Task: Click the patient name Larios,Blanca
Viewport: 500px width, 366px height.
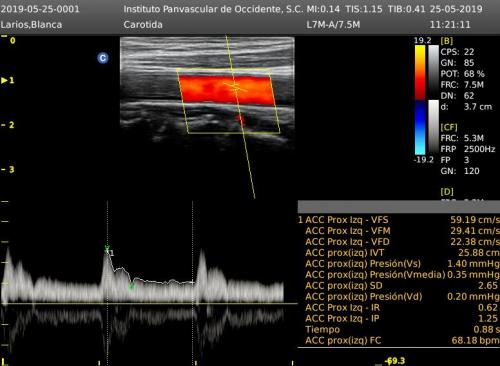Action: coord(31,25)
